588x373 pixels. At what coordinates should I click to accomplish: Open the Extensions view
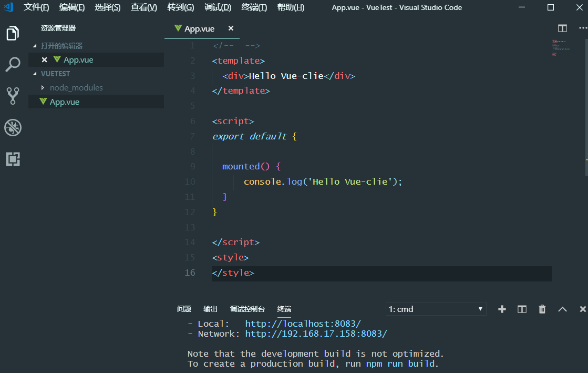coord(13,159)
